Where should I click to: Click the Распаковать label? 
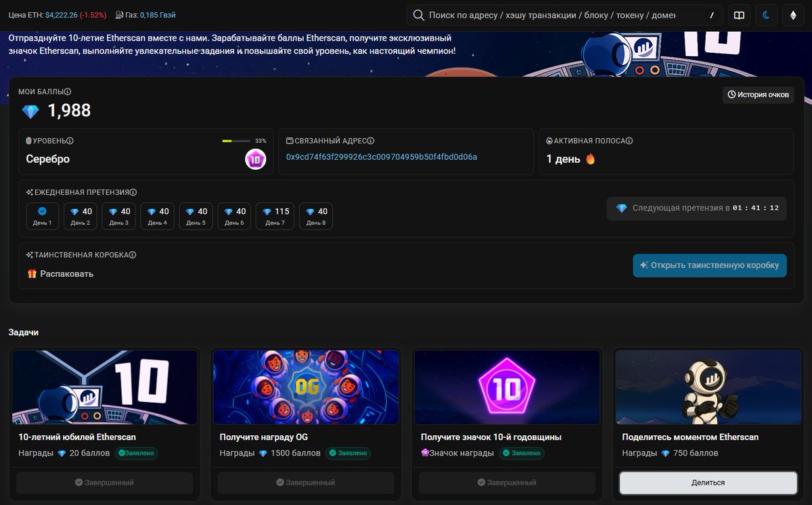(67, 274)
